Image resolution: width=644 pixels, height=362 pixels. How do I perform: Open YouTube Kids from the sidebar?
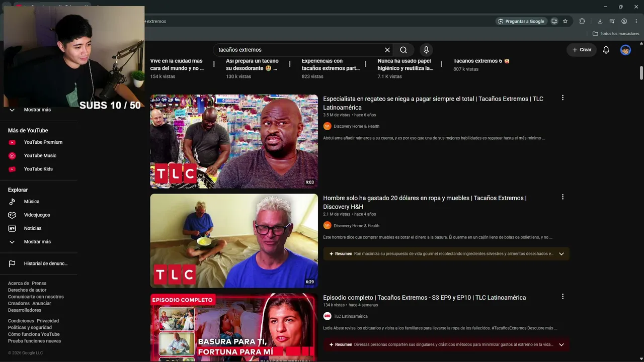(x=39, y=169)
